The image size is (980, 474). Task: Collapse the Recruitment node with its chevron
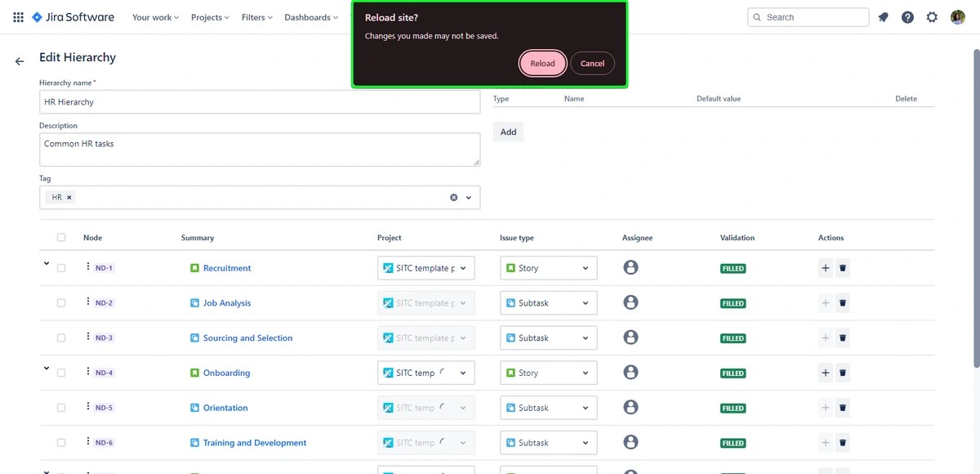pos(46,264)
